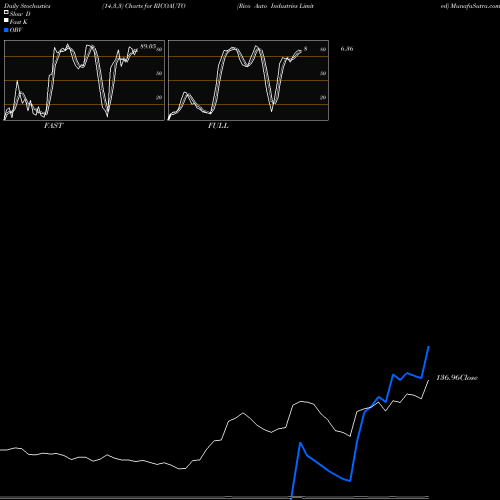Screen dimensions: 500x500
Task: Click the FAST chart label
Action: 53,126
